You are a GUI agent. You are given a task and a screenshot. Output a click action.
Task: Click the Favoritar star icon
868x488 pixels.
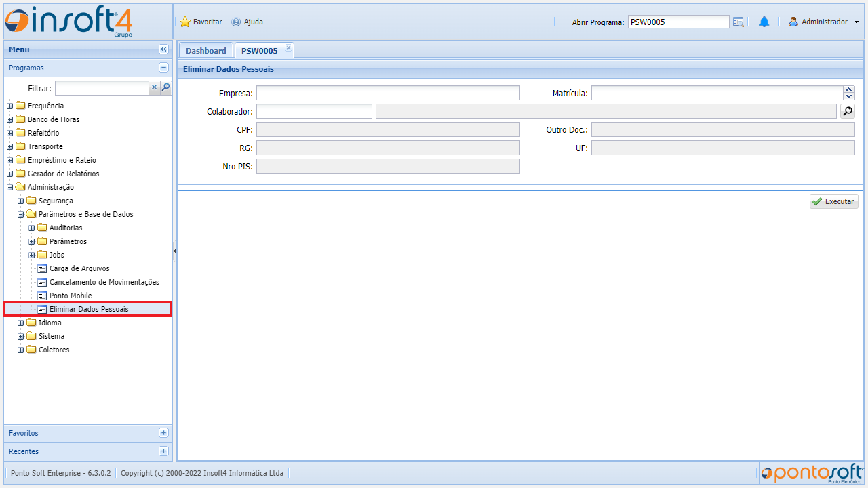pyautogui.click(x=185, y=22)
